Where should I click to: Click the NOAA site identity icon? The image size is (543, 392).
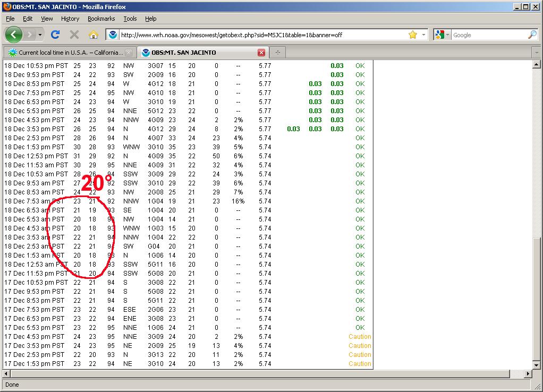coord(113,35)
